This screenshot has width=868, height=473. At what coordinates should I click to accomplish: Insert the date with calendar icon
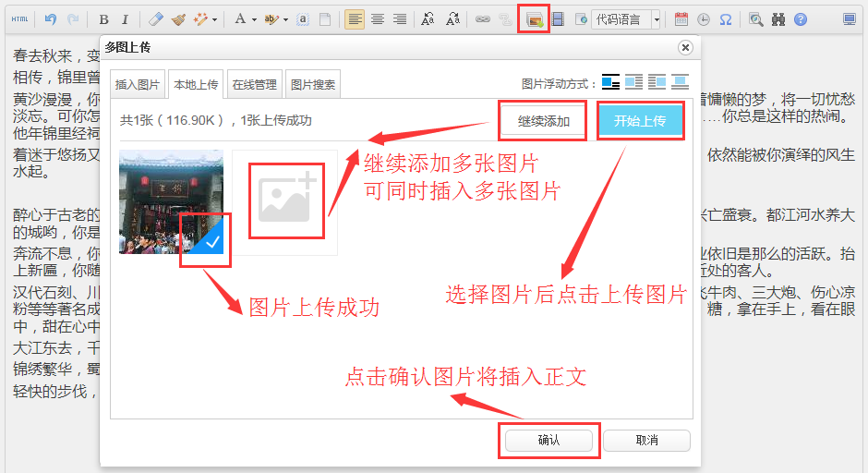click(x=681, y=19)
